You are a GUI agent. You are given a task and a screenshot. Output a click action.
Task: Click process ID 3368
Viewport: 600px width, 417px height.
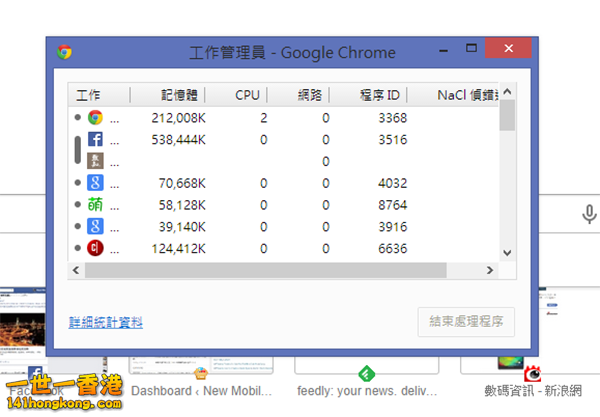pyautogui.click(x=393, y=118)
